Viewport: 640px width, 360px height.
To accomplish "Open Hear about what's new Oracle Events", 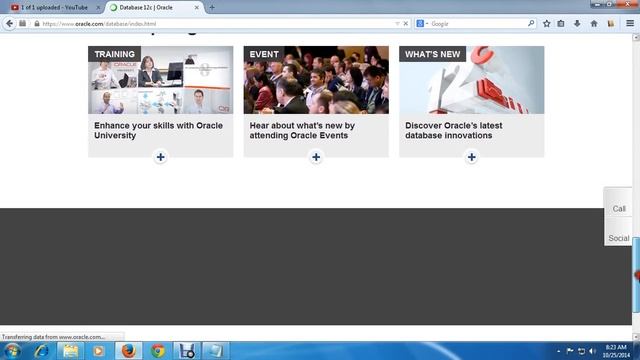I will pos(302,131).
